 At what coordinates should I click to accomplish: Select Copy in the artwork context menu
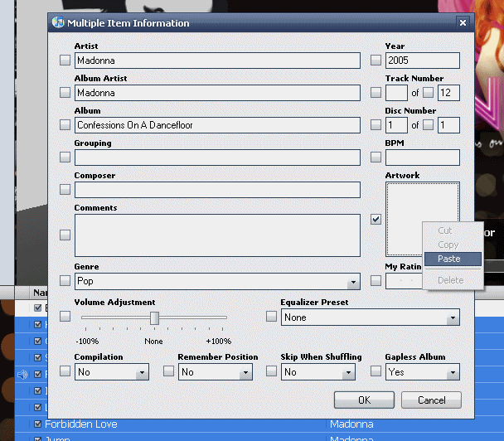[x=453, y=245]
